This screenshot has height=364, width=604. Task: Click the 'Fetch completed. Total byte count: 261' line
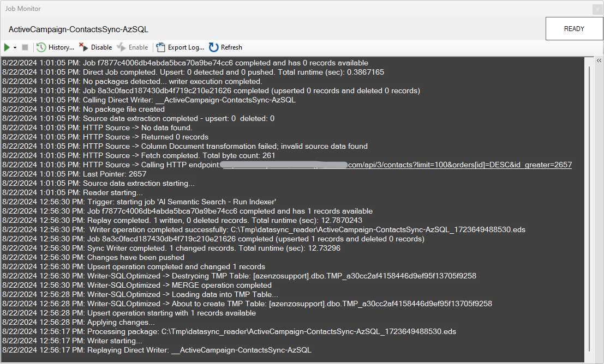[139, 155]
